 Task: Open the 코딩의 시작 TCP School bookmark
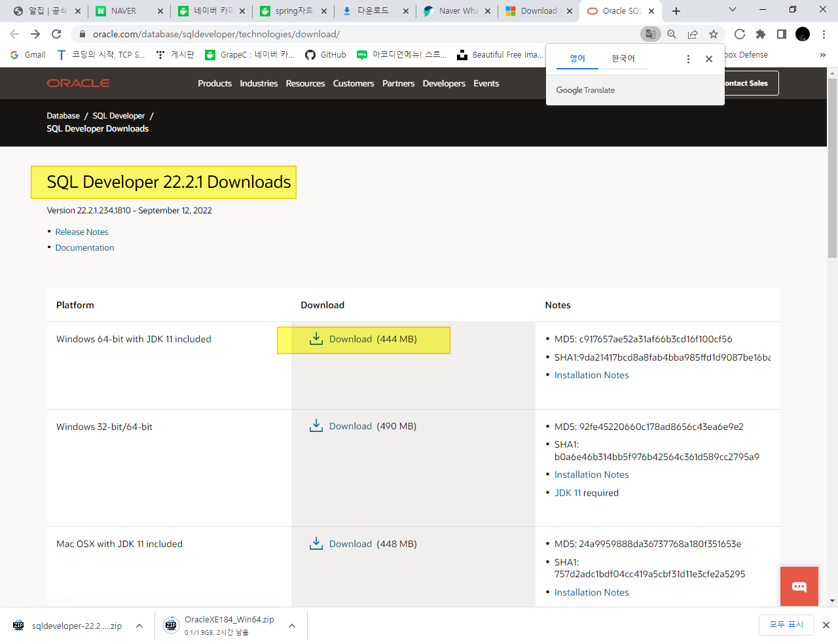click(x=101, y=55)
